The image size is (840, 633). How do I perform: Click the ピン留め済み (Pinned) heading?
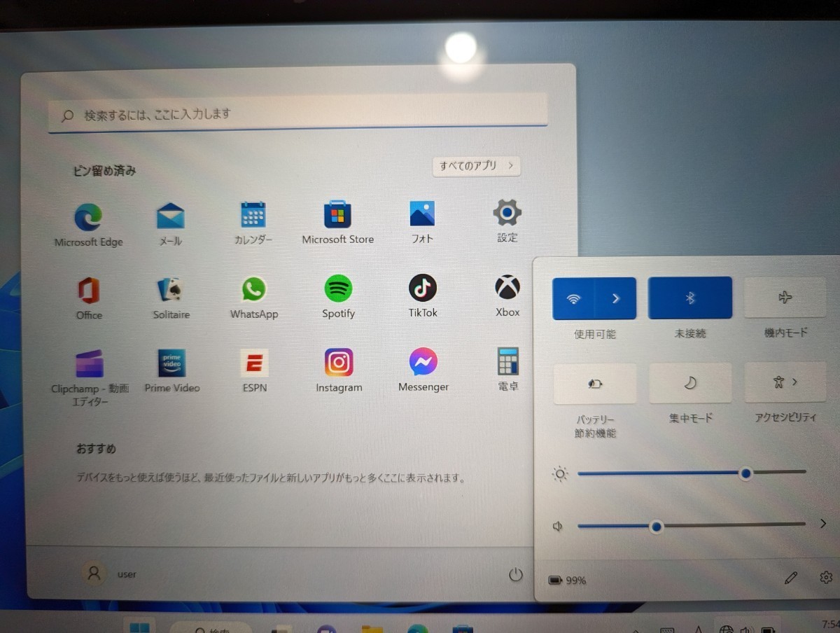(105, 170)
